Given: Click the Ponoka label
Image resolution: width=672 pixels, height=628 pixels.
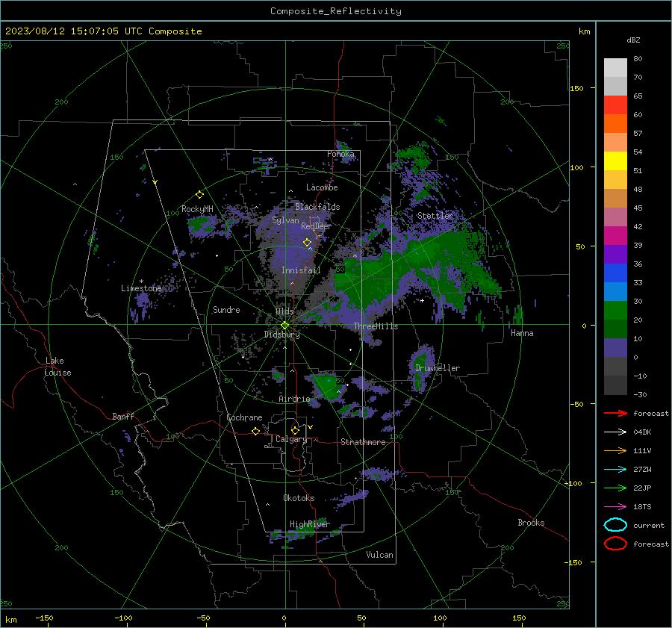Looking at the screenshot, I should tap(340, 154).
